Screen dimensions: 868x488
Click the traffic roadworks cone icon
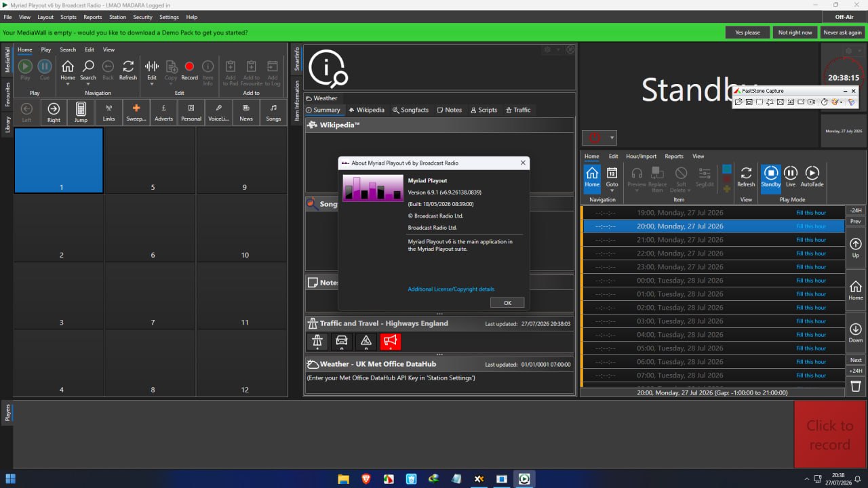366,341
